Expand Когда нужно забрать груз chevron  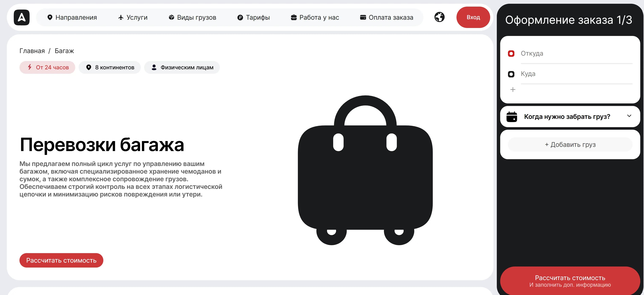629,116
